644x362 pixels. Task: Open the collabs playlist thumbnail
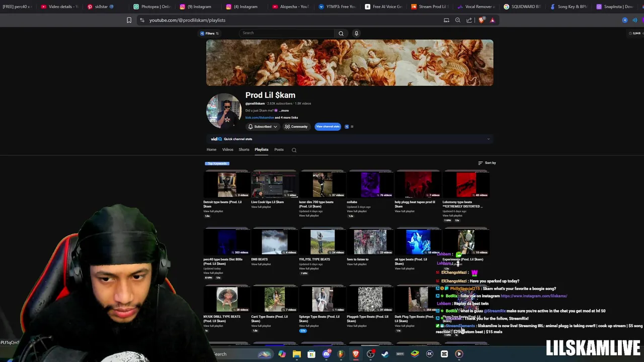coord(370,185)
